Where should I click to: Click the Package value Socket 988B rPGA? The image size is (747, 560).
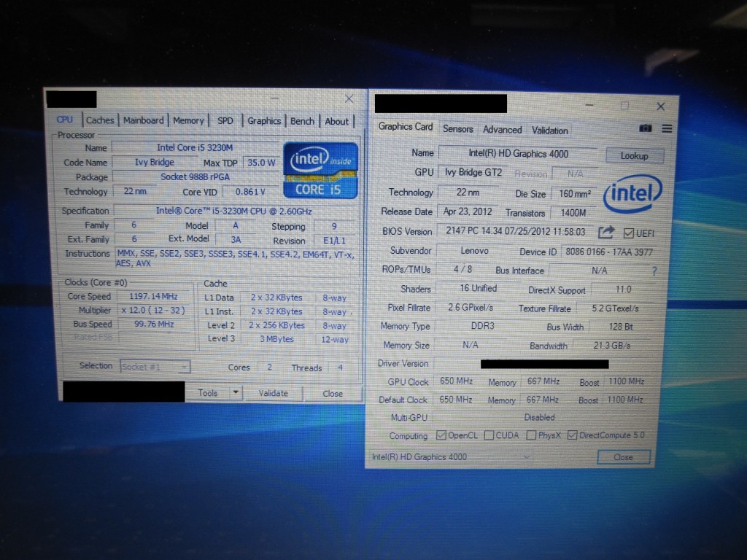[195, 176]
